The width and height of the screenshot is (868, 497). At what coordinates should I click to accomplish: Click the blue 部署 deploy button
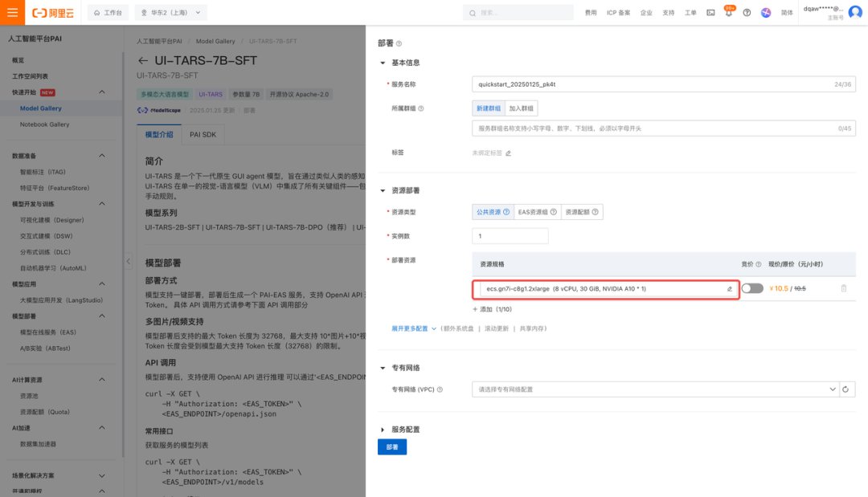point(391,446)
